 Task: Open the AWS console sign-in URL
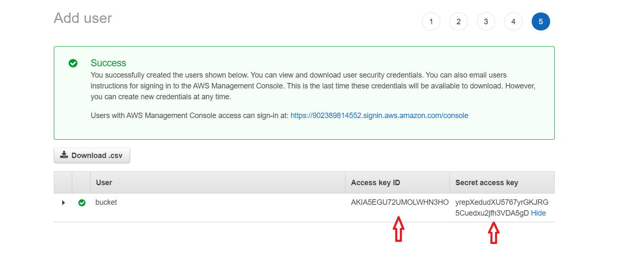379,116
